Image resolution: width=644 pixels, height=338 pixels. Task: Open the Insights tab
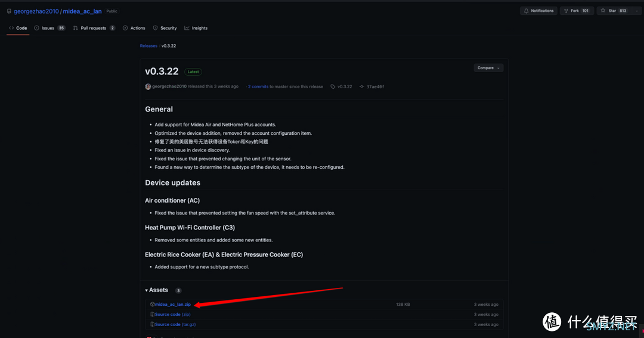click(196, 28)
